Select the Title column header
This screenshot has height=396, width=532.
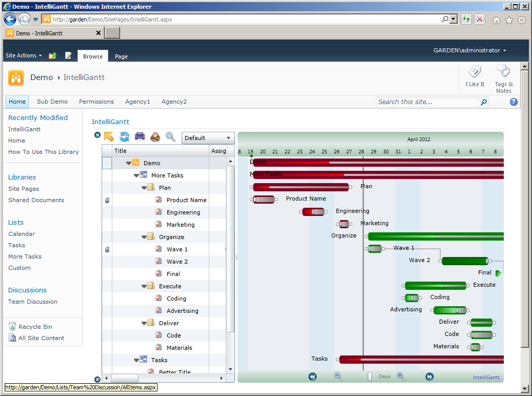coord(160,151)
